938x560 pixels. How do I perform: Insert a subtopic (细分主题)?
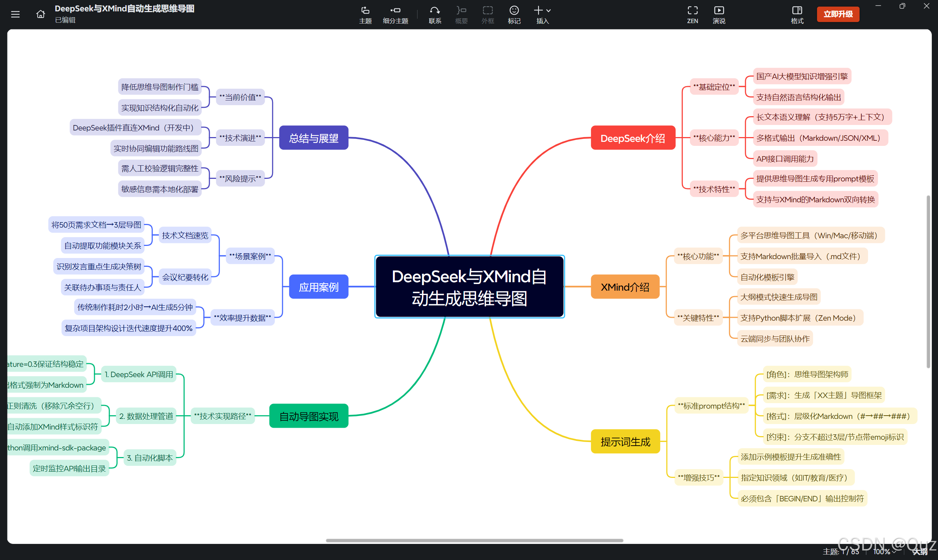pos(395,14)
